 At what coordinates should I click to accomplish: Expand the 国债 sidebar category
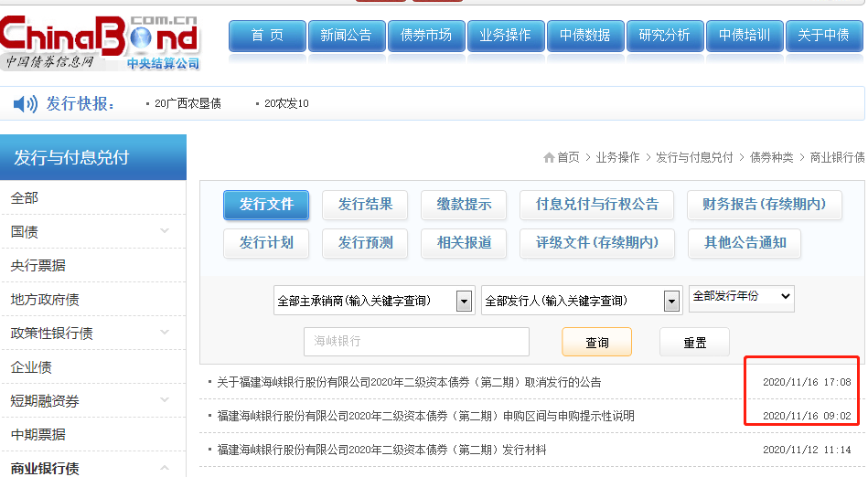(x=165, y=231)
